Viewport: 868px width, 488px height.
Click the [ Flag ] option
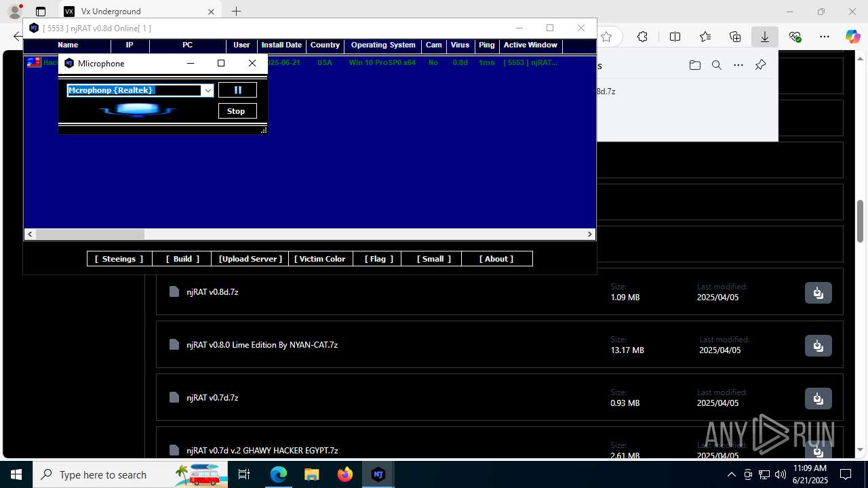tap(378, 259)
